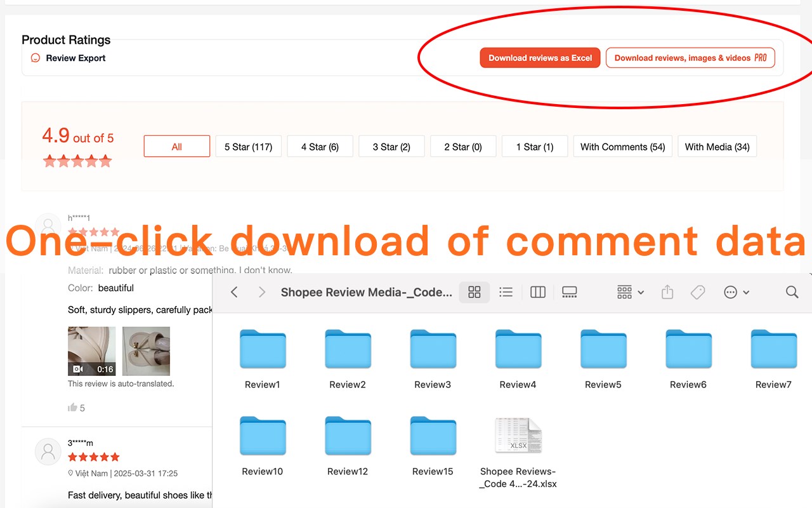This screenshot has width=812, height=508.
Task: Toggle the icon view grid button
Action: pos(474,291)
